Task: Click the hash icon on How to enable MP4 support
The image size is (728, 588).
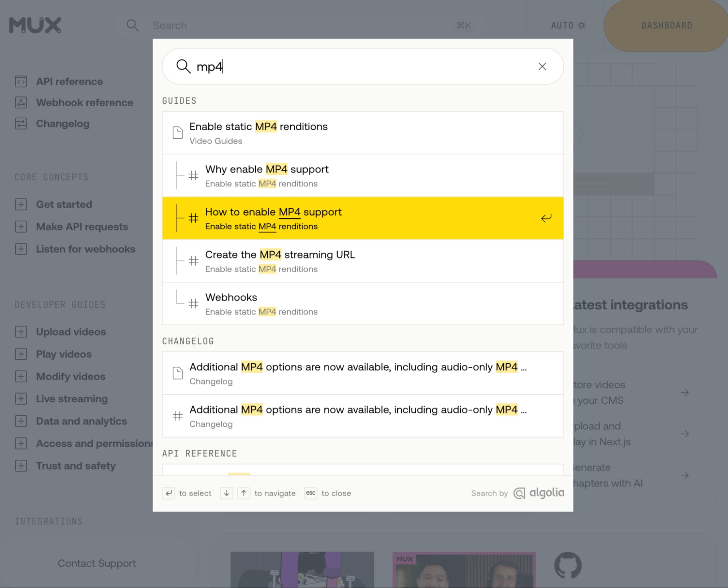Action: 193,218
